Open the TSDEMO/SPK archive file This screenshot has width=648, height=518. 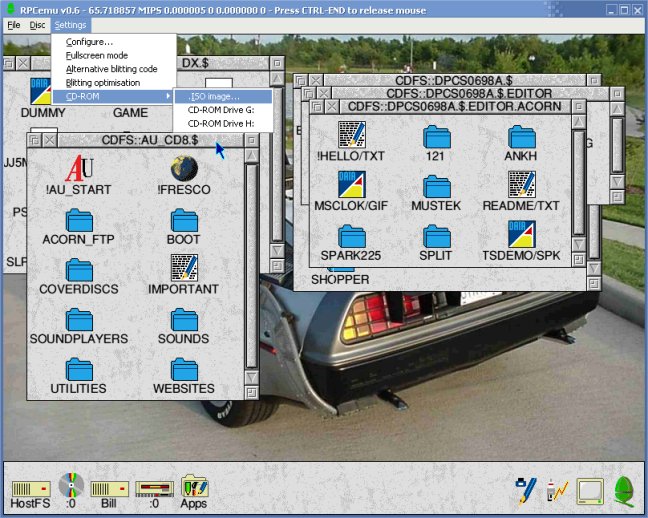coord(521,235)
